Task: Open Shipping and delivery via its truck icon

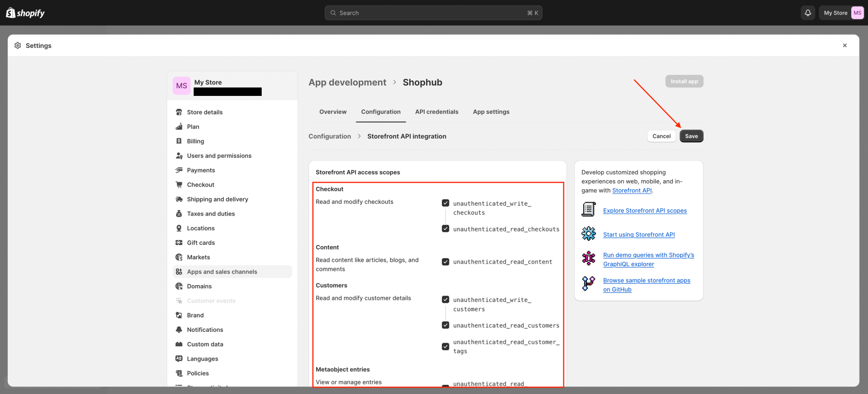Action: pyautogui.click(x=179, y=199)
